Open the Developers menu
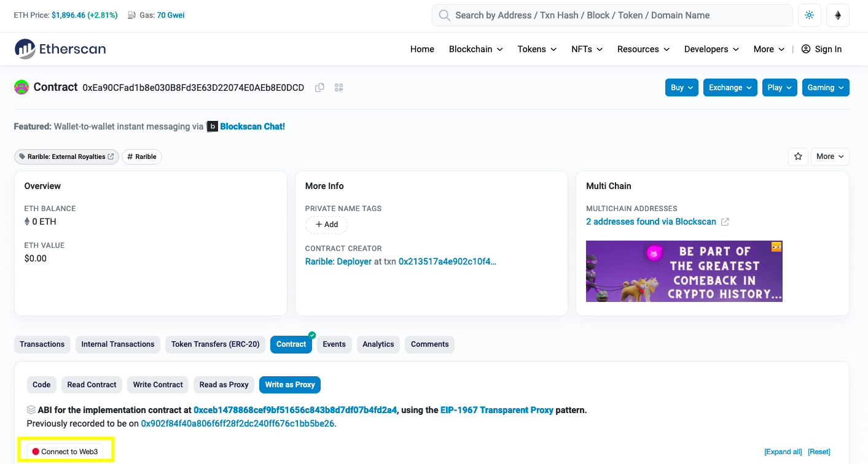 (x=712, y=49)
